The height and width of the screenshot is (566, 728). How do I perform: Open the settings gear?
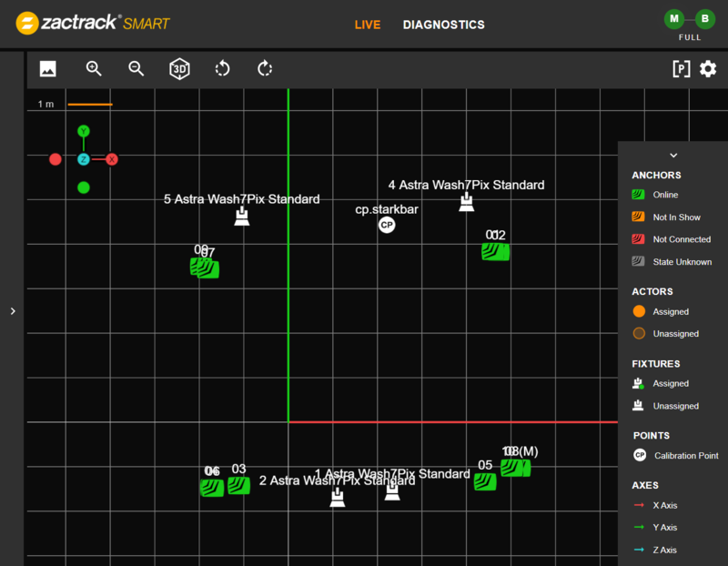click(x=708, y=69)
